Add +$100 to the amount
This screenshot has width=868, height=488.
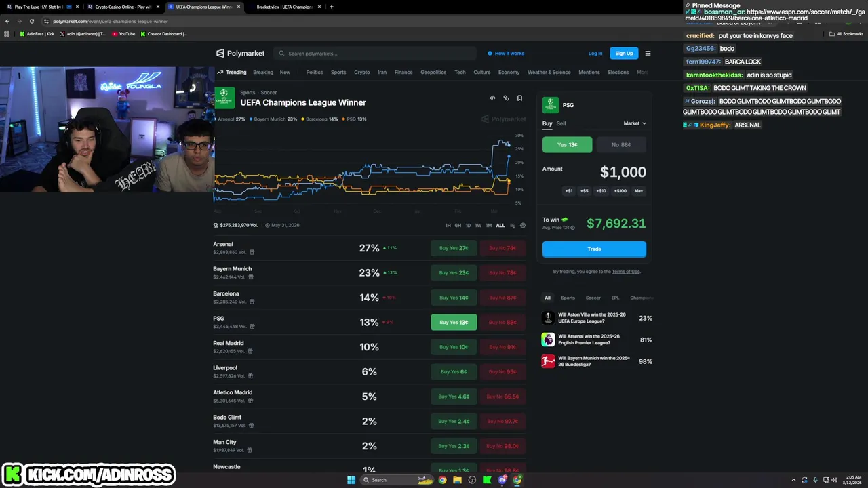coord(620,191)
